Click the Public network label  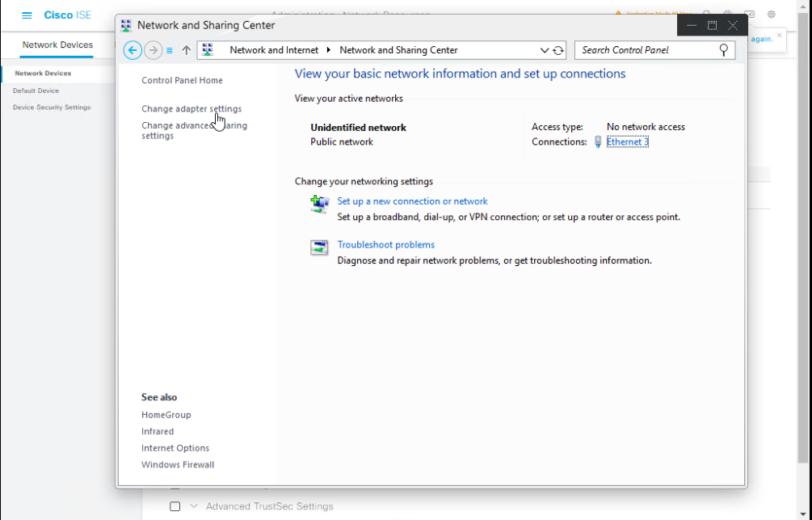pos(342,142)
